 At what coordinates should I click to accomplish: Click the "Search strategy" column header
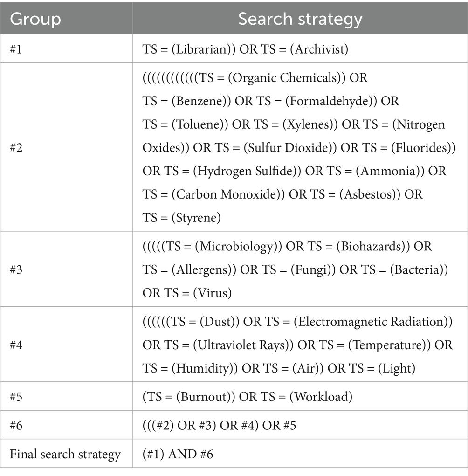(300, 19)
